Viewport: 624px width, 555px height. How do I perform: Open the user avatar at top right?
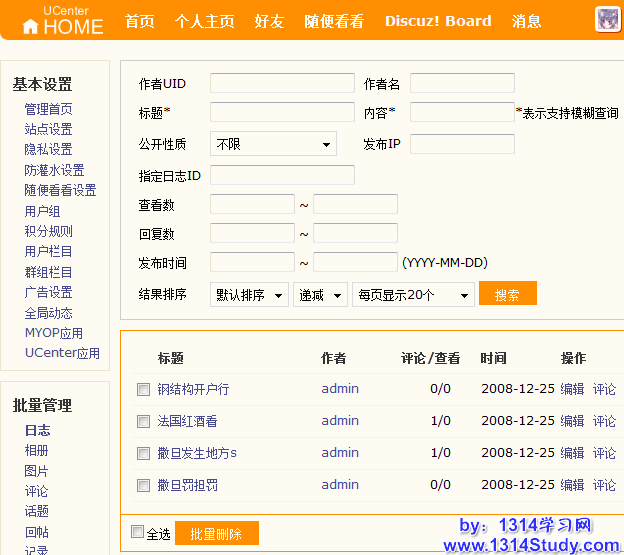click(x=606, y=19)
